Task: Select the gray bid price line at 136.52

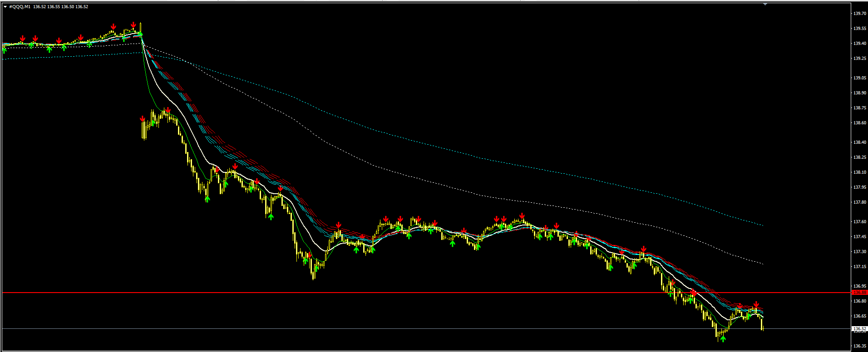Action: point(426,328)
